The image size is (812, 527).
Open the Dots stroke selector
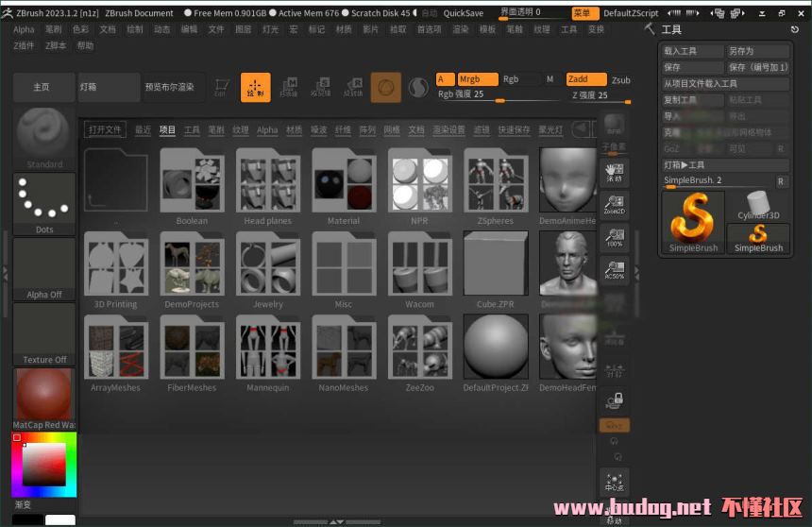click(44, 203)
